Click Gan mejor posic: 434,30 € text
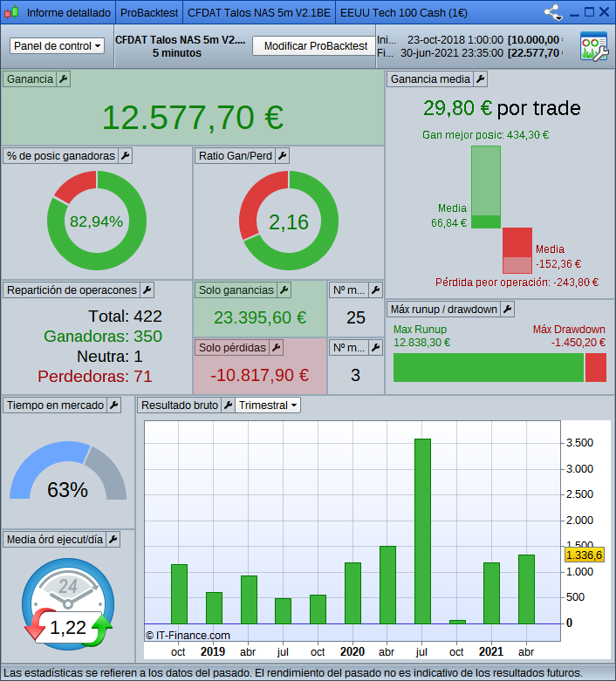616x681 pixels. coord(486,135)
